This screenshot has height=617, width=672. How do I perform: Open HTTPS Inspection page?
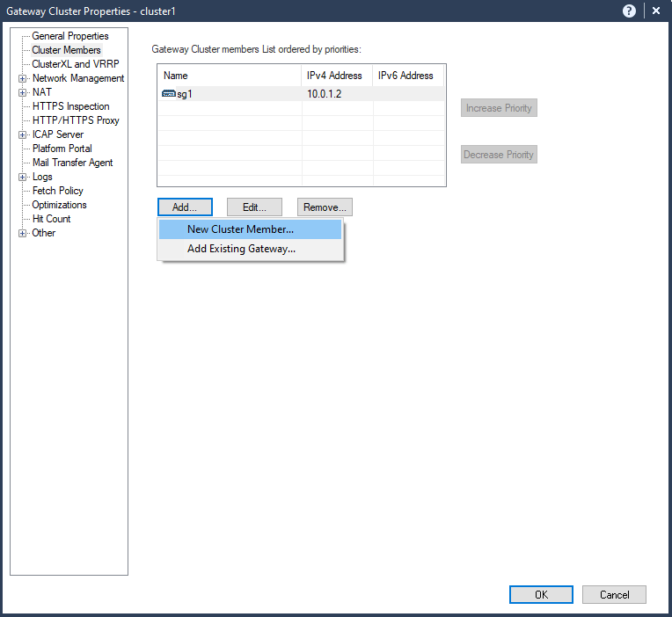click(x=70, y=106)
